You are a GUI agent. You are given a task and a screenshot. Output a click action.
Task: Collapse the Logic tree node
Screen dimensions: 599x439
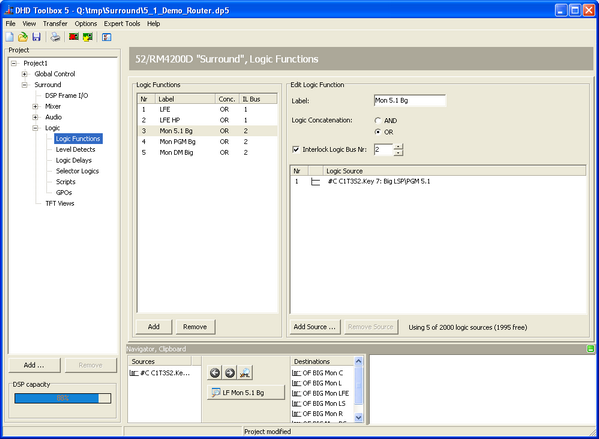pyautogui.click(x=35, y=128)
